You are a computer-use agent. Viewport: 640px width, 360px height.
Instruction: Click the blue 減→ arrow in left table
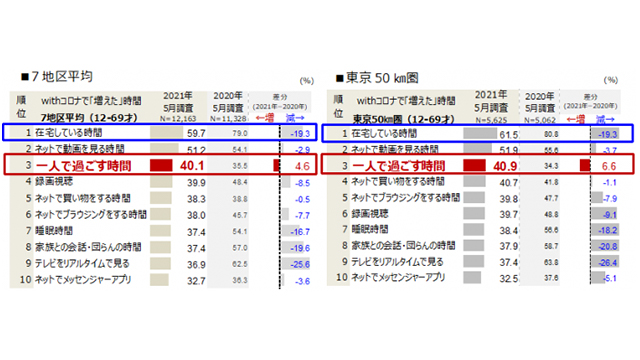(x=295, y=118)
